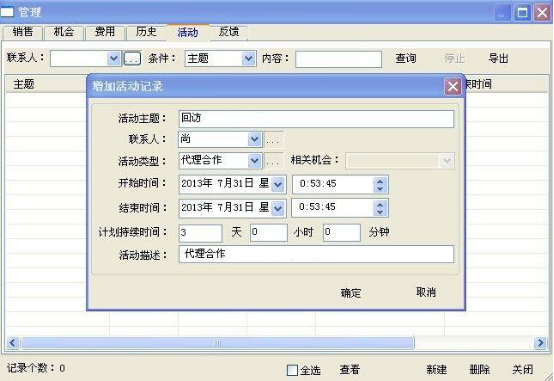Expand the top 联系人 filter dropdown
554x381 pixels.
[x=113, y=58]
